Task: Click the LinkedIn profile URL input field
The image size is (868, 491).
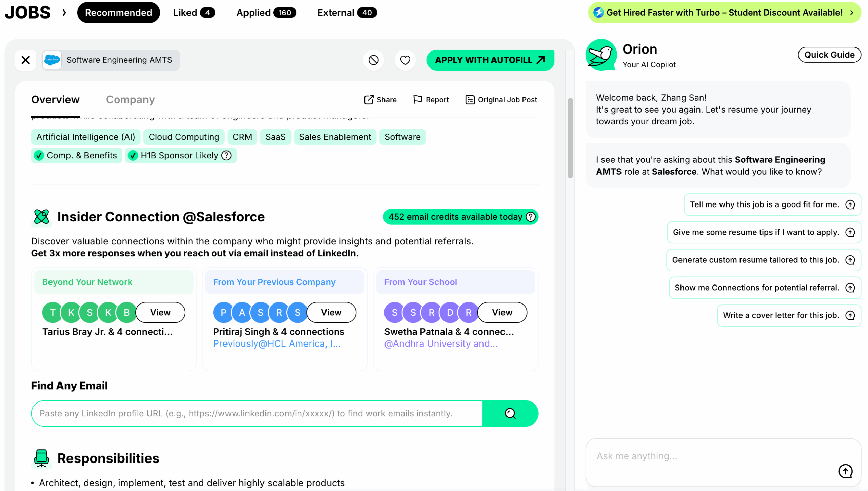Action: click(257, 413)
